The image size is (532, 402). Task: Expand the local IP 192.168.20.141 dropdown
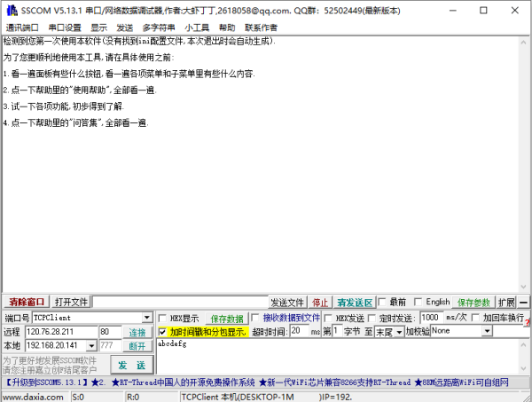click(91, 346)
